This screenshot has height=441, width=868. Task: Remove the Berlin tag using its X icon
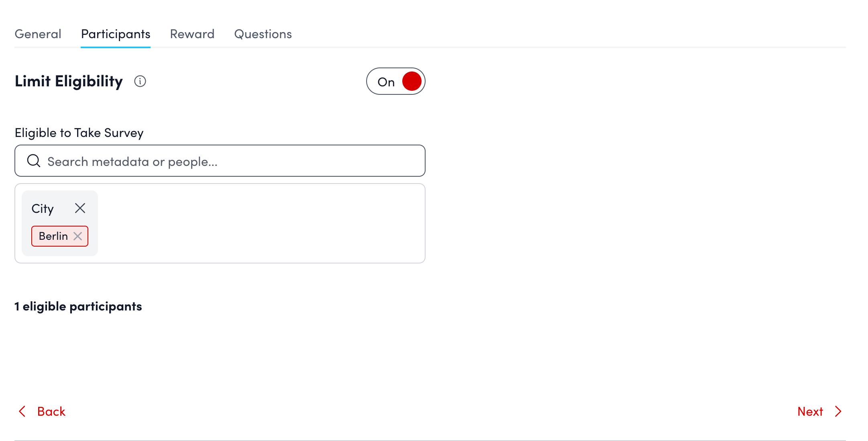click(78, 236)
